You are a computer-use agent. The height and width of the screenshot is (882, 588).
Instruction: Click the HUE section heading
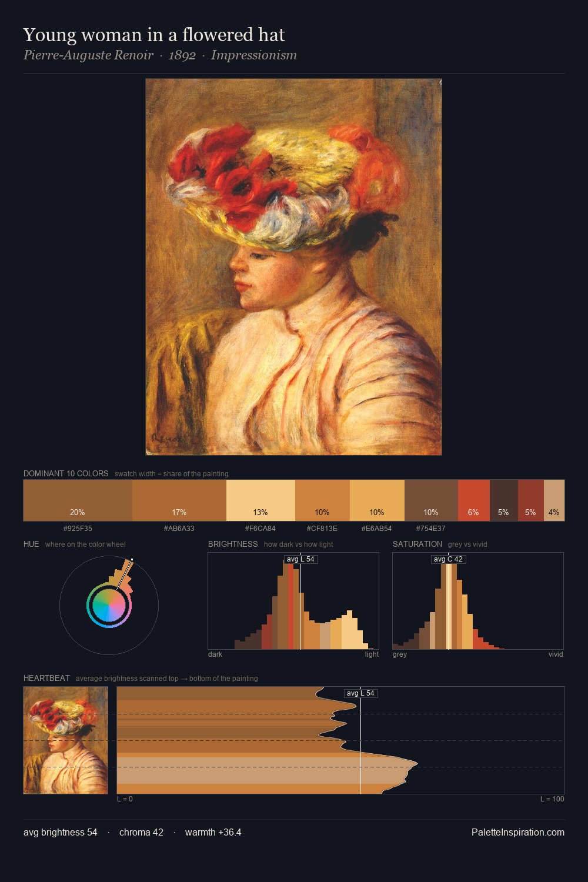pyautogui.click(x=31, y=544)
